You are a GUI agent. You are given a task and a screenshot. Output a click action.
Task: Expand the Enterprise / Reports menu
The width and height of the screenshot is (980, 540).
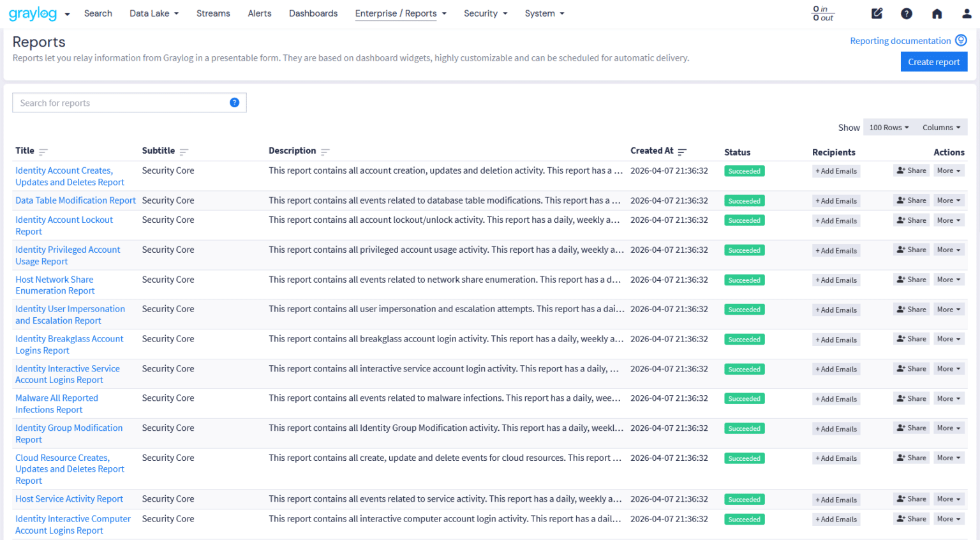pyautogui.click(x=401, y=13)
